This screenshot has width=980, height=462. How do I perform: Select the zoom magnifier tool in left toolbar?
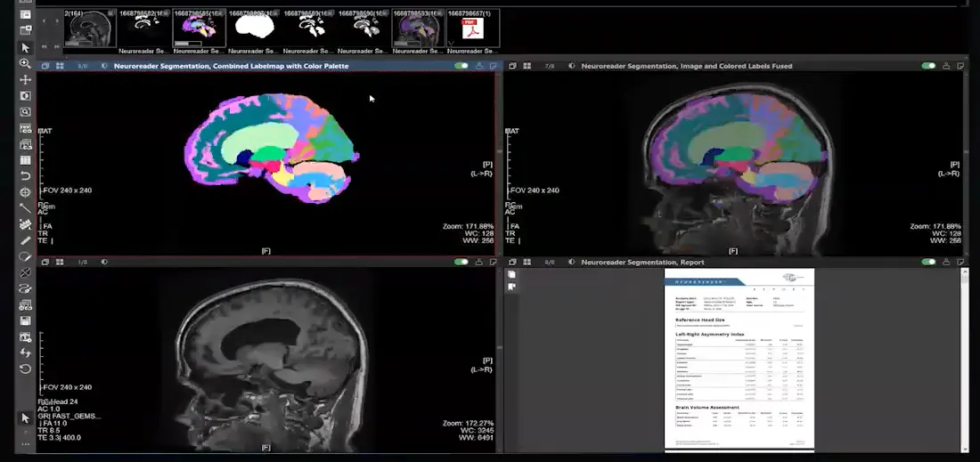(25, 64)
